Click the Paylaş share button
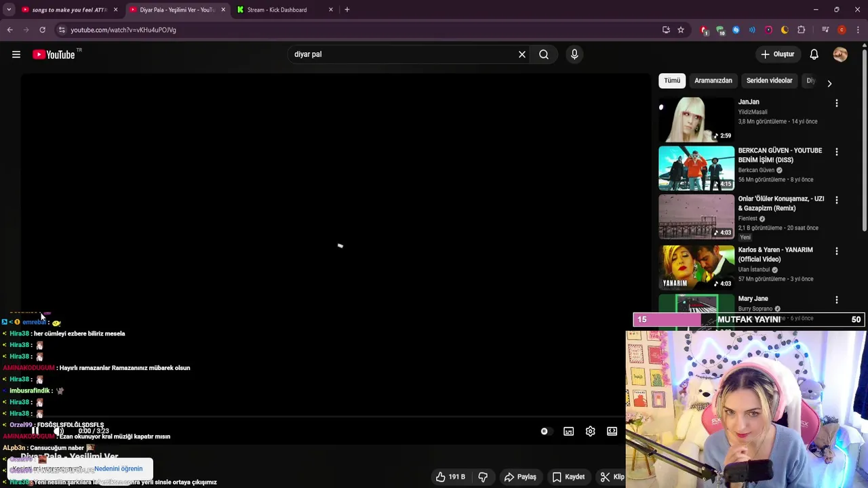The width and height of the screenshot is (868, 488). pos(520,477)
